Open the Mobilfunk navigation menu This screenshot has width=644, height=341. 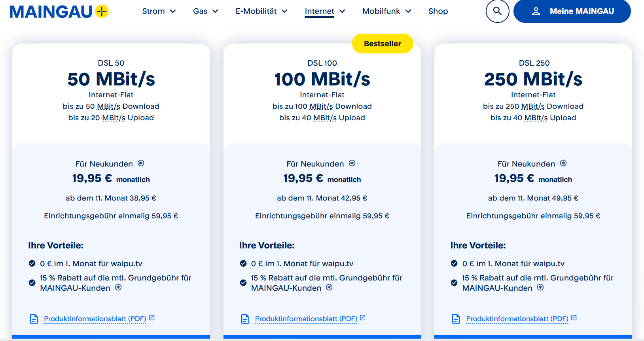pyautogui.click(x=386, y=11)
